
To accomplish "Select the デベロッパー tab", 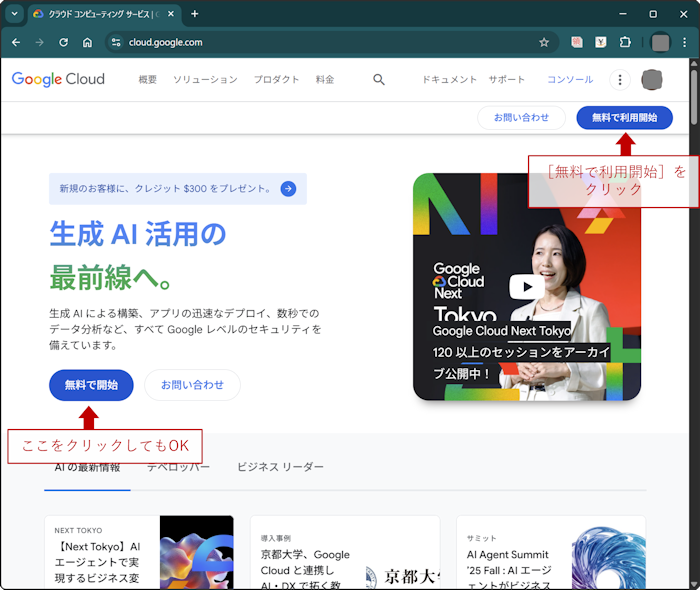I will (x=178, y=468).
